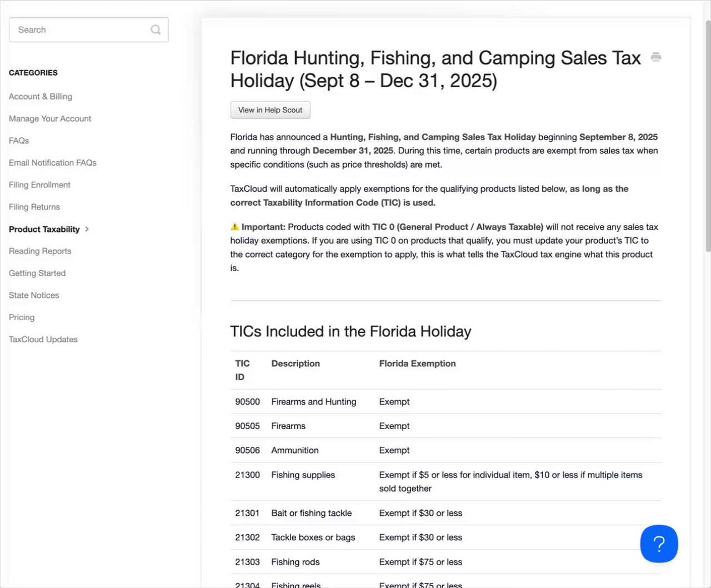Screen dimensions: 711x588
Task: Click TIC ID 21302 cell
Action: (247, 537)
